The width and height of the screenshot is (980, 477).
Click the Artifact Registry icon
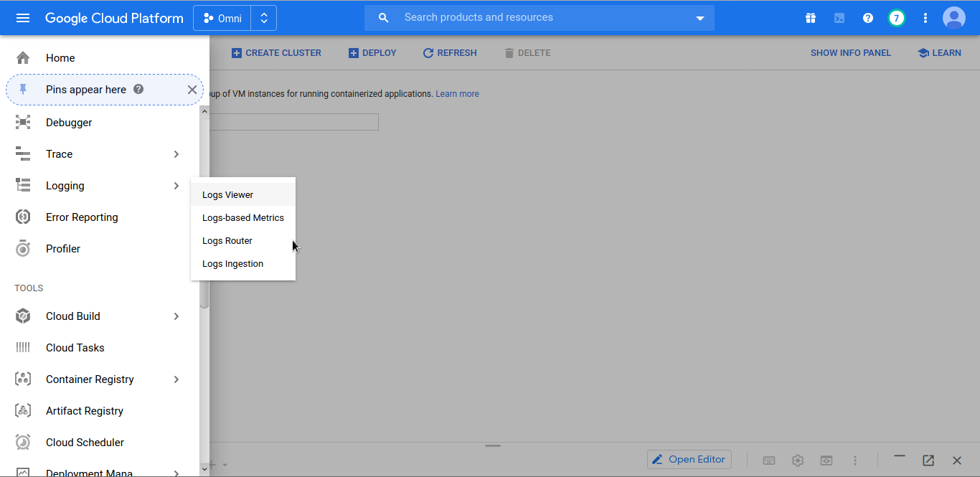23,411
